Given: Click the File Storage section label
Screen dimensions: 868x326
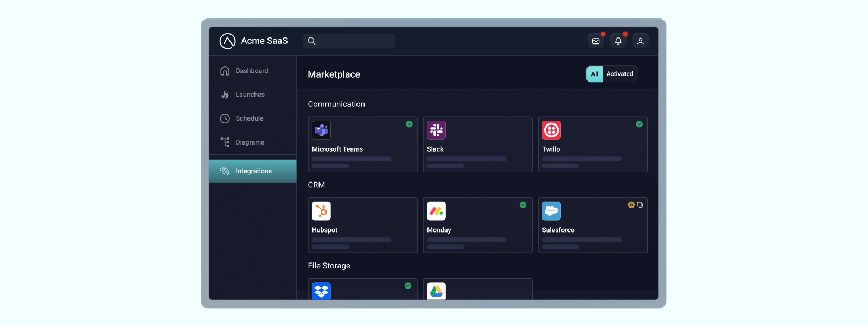Looking at the screenshot, I should pyautogui.click(x=329, y=266).
